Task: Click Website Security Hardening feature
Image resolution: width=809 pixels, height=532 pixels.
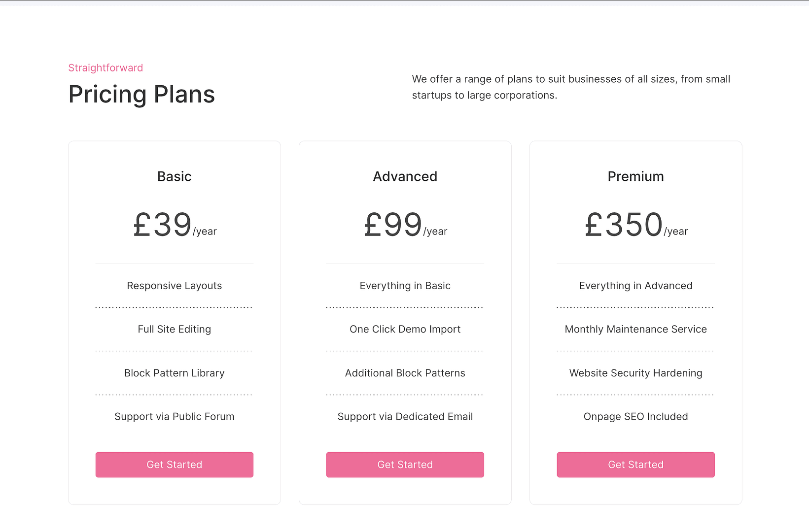Action: pyautogui.click(x=636, y=373)
